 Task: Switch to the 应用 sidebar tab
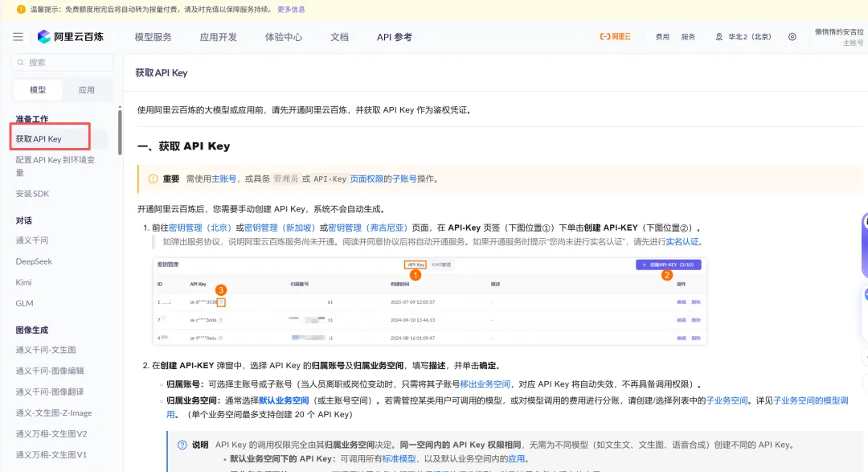(86, 90)
